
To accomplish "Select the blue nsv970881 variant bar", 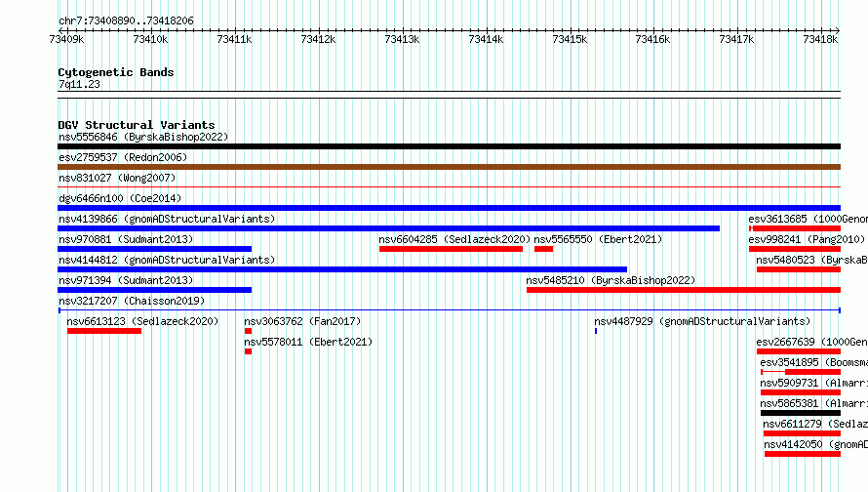I will (x=154, y=249).
